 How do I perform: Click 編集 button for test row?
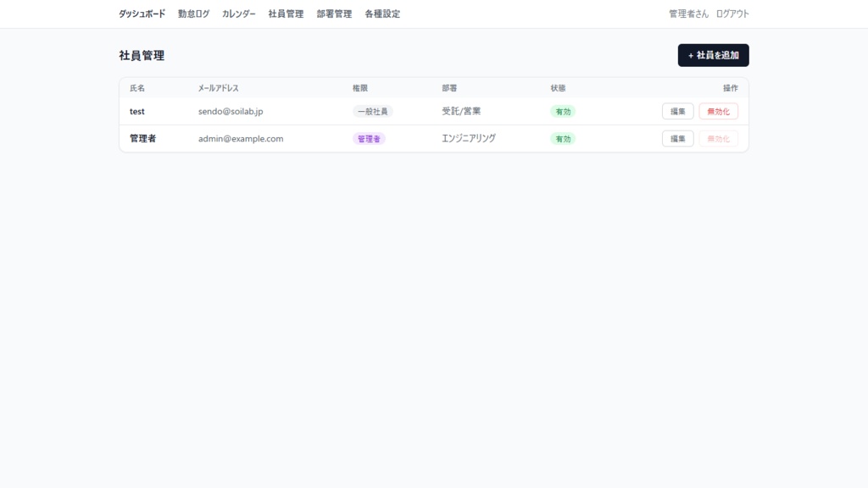pyautogui.click(x=677, y=111)
